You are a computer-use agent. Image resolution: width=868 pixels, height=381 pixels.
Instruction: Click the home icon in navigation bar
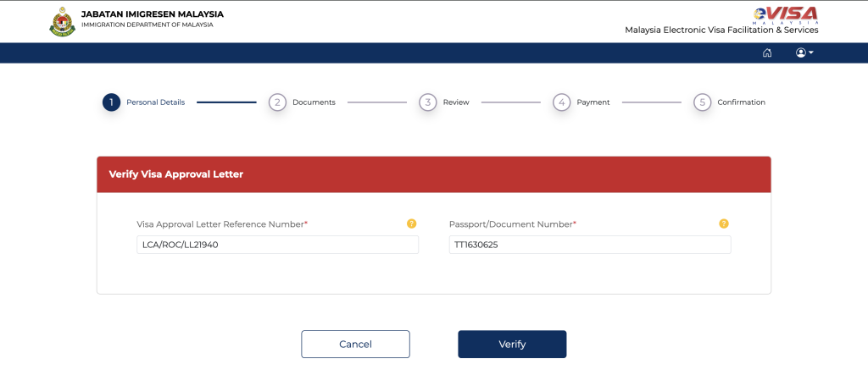pyautogui.click(x=767, y=52)
